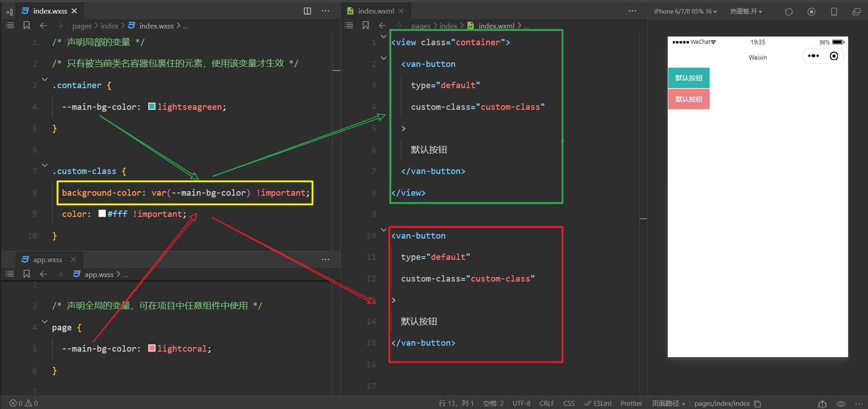Collapse the .container rule fold arrow
The image size is (868, 409).
coord(44,80)
